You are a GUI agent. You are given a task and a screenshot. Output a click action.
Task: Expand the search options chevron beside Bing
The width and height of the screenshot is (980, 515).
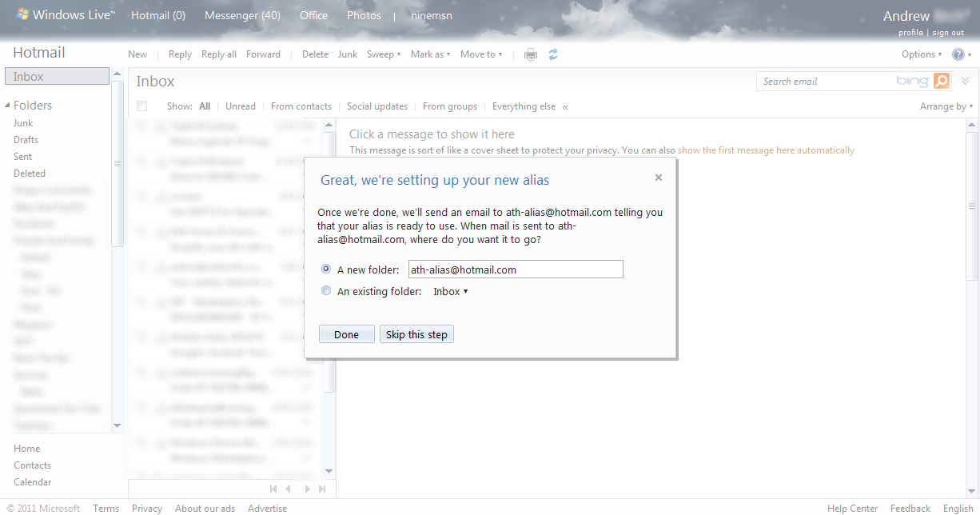[965, 81]
